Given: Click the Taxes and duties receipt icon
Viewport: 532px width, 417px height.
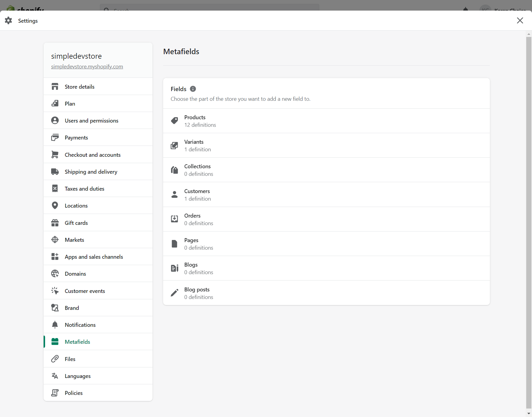Looking at the screenshot, I should pos(55,189).
